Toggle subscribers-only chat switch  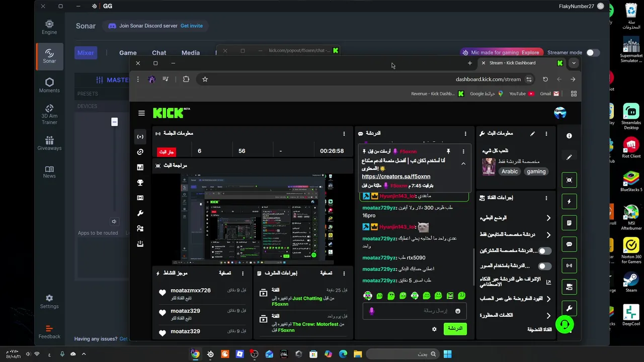pyautogui.click(x=544, y=251)
